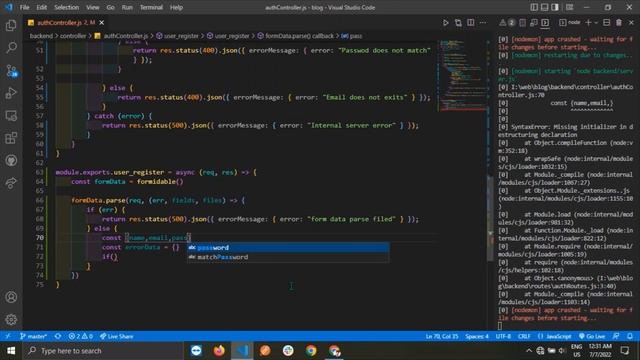Choose the password autocomplete suggestion
Screen dimensions: 640x360
coord(288,248)
